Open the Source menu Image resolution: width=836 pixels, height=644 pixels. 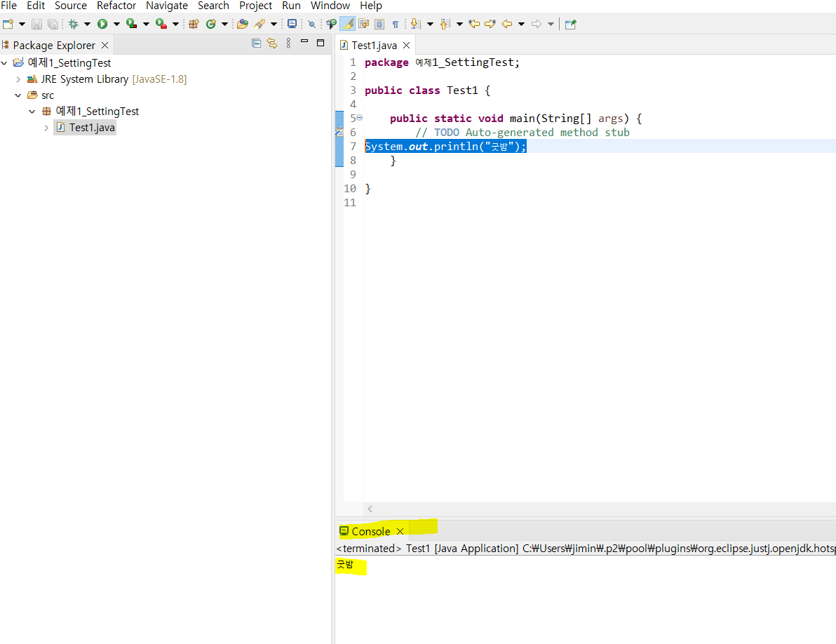click(71, 6)
